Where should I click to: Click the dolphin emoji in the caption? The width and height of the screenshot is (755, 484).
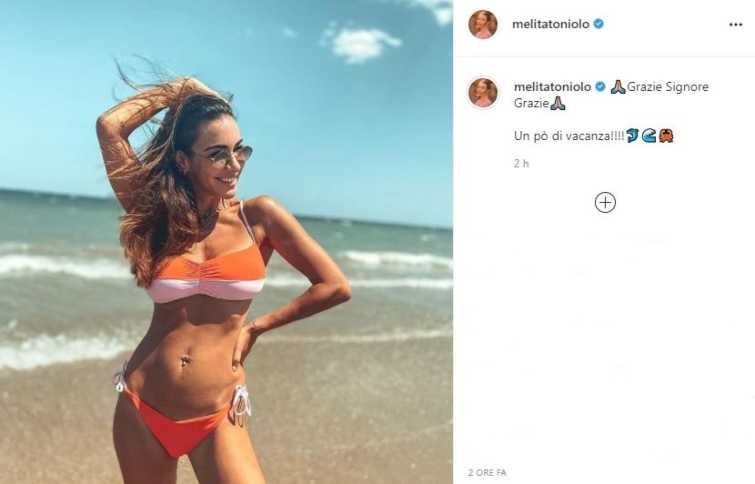[633, 135]
